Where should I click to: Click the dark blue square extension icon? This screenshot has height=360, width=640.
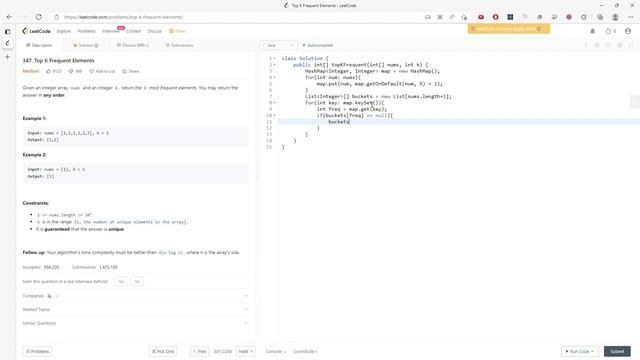coord(510,17)
